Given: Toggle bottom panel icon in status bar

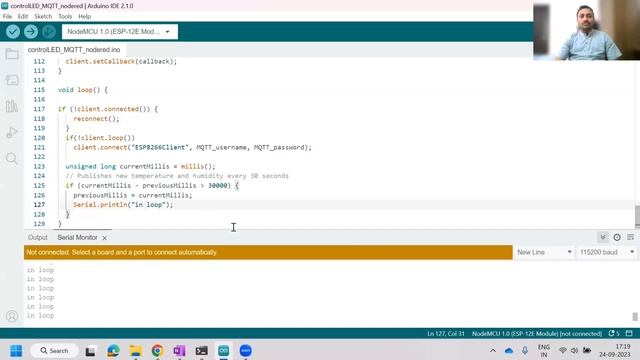Looking at the screenshot, I should pyautogui.click(x=629, y=333).
